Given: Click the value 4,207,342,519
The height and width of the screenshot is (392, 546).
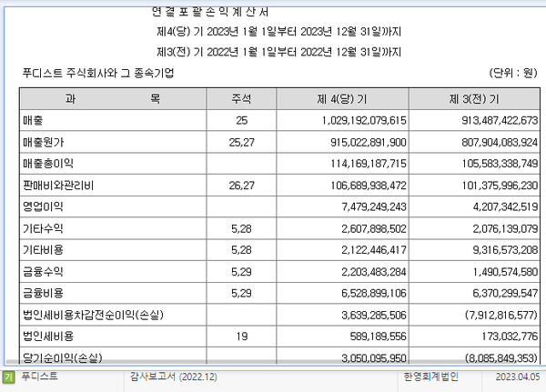Looking at the screenshot, I should click(x=505, y=207).
